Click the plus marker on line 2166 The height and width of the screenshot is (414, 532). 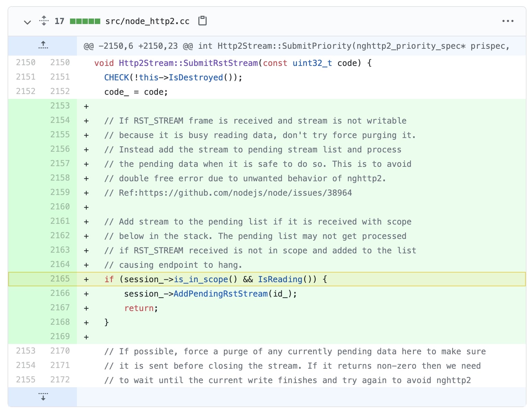[x=86, y=294]
